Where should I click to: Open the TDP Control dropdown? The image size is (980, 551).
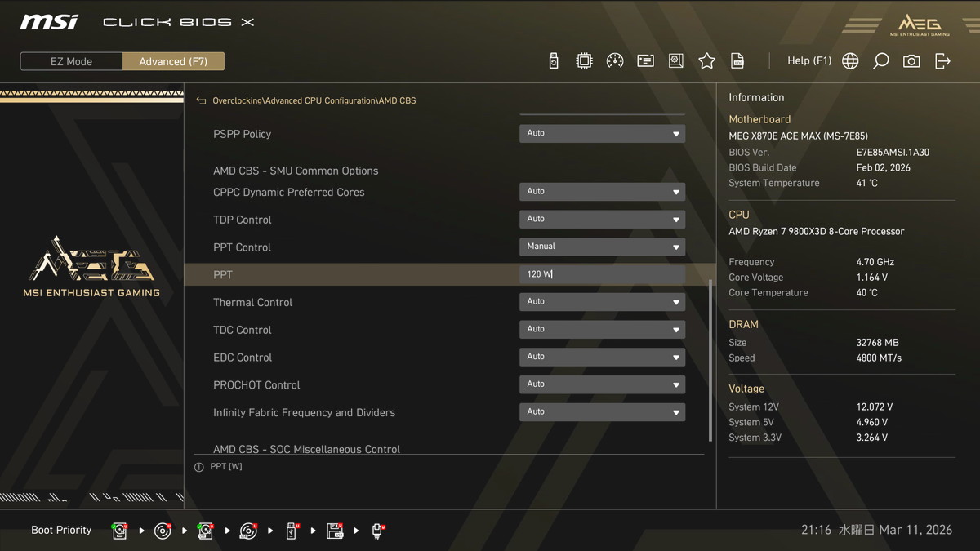point(602,219)
